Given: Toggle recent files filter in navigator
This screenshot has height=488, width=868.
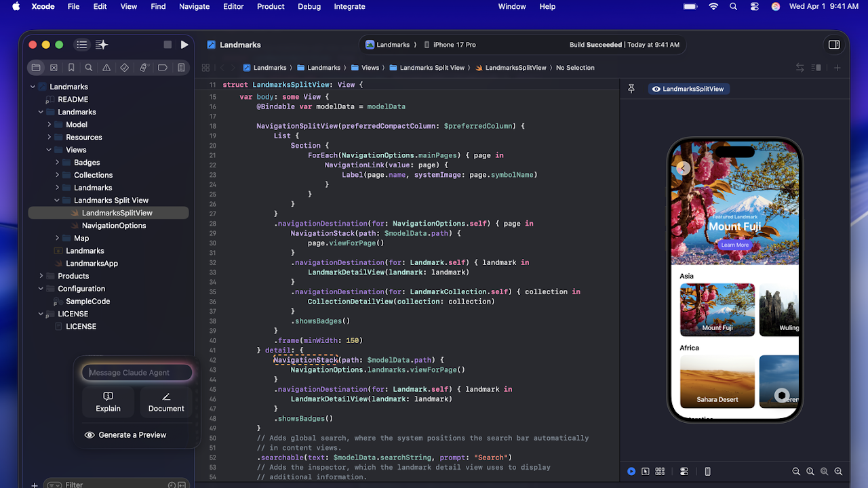Looking at the screenshot, I should [x=172, y=485].
